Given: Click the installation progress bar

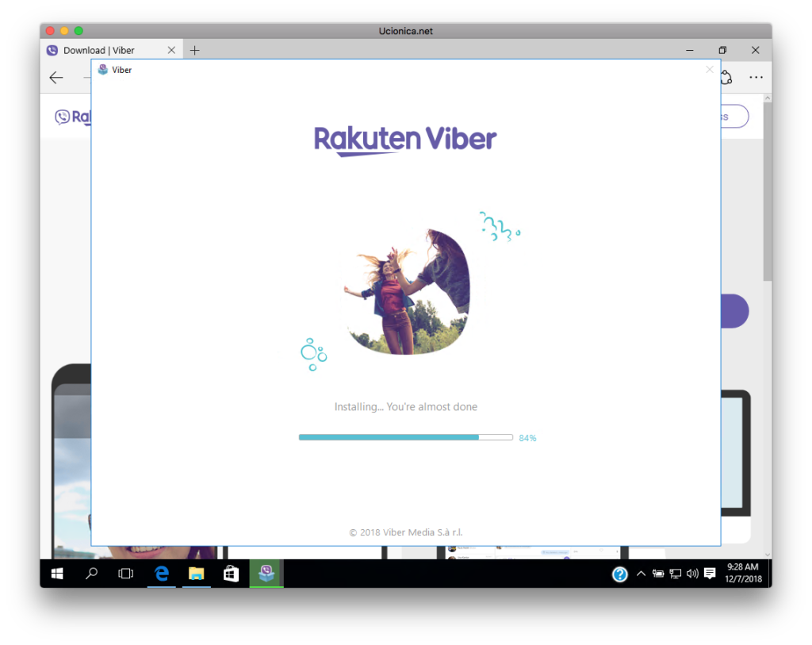Looking at the screenshot, I should point(405,437).
